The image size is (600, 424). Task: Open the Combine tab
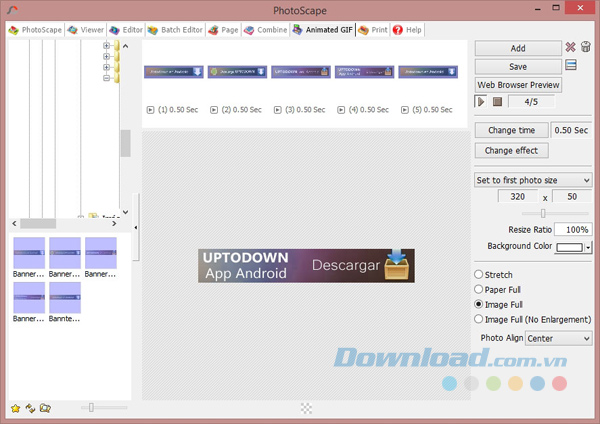[x=265, y=30]
